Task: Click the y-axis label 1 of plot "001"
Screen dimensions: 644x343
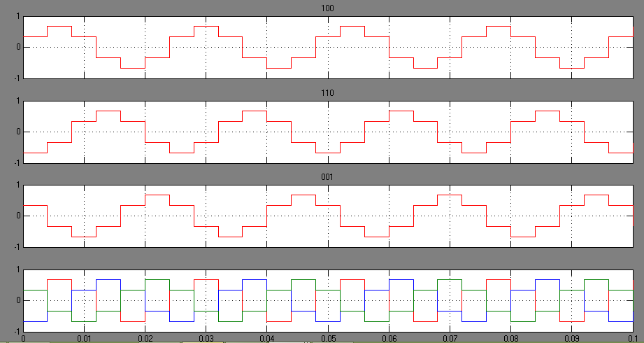Action: pos(18,185)
